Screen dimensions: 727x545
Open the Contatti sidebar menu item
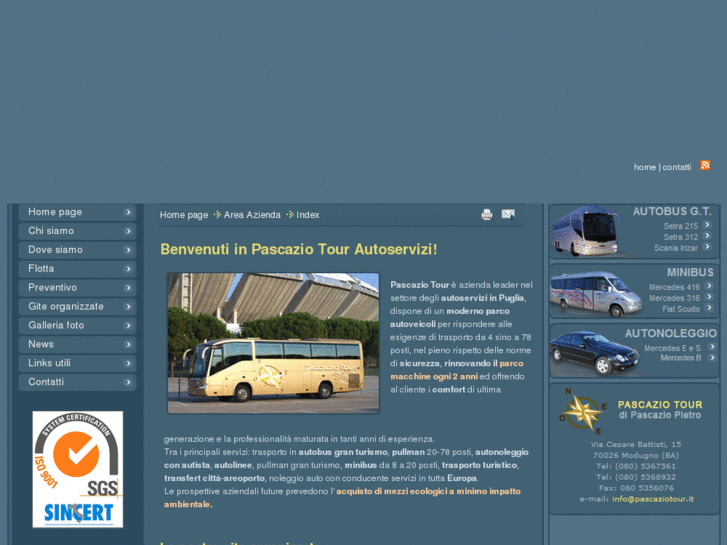(77, 382)
